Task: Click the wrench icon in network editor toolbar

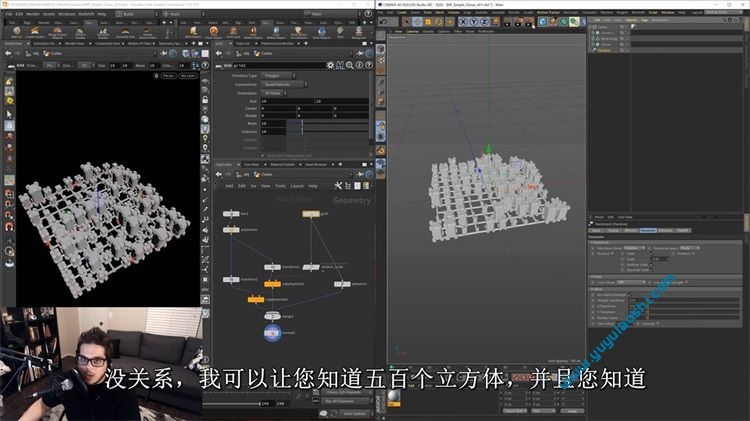Action: (x=338, y=186)
